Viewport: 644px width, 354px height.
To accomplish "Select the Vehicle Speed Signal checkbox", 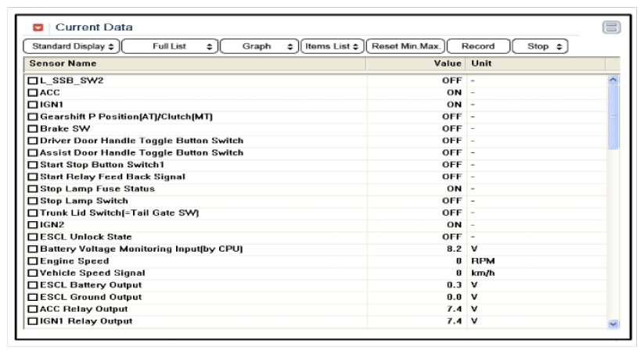I will (33, 274).
